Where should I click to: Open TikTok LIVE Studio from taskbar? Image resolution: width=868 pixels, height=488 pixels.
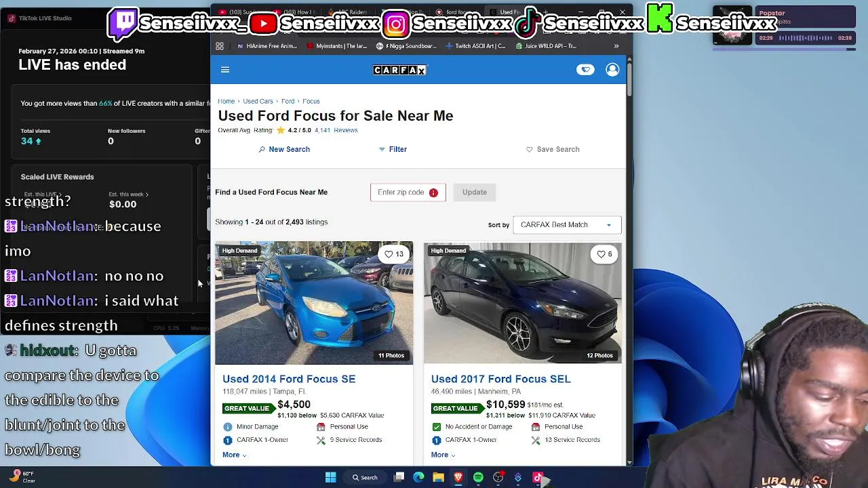(x=538, y=478)
